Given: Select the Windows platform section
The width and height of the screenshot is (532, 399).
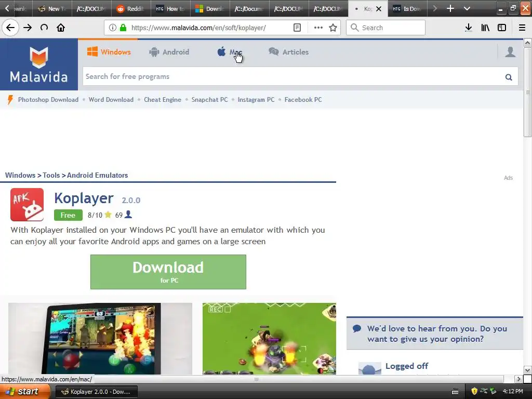Looking at the screenshot, I should point(109,52).
